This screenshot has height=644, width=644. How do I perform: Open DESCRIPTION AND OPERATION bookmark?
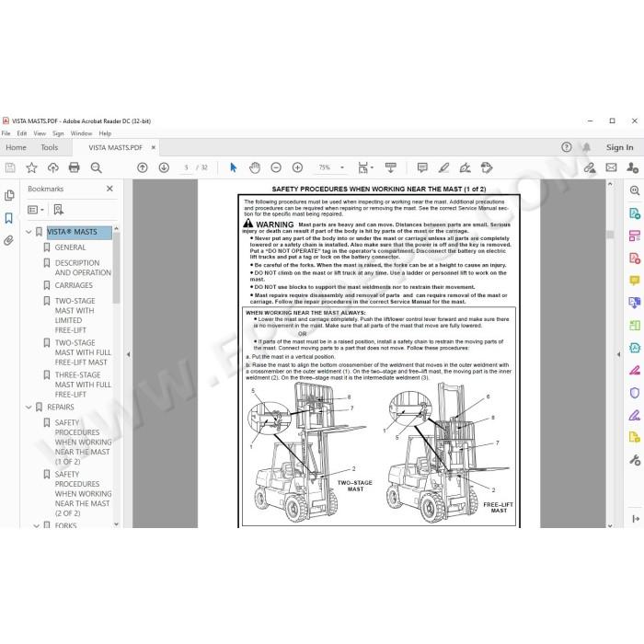(x=83, y=268)
